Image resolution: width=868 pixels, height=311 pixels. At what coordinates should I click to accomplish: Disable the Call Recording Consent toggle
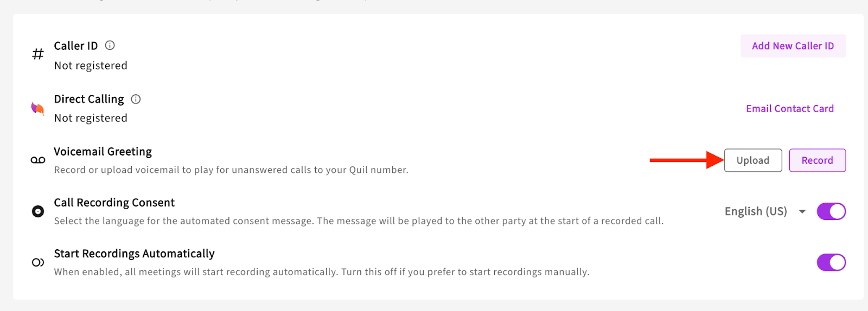[x=831, y=211]
